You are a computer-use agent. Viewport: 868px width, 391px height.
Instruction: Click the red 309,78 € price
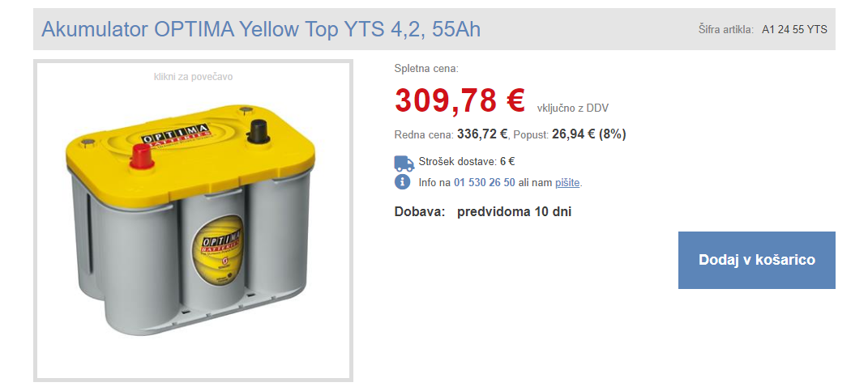click(x=460, y=100)
